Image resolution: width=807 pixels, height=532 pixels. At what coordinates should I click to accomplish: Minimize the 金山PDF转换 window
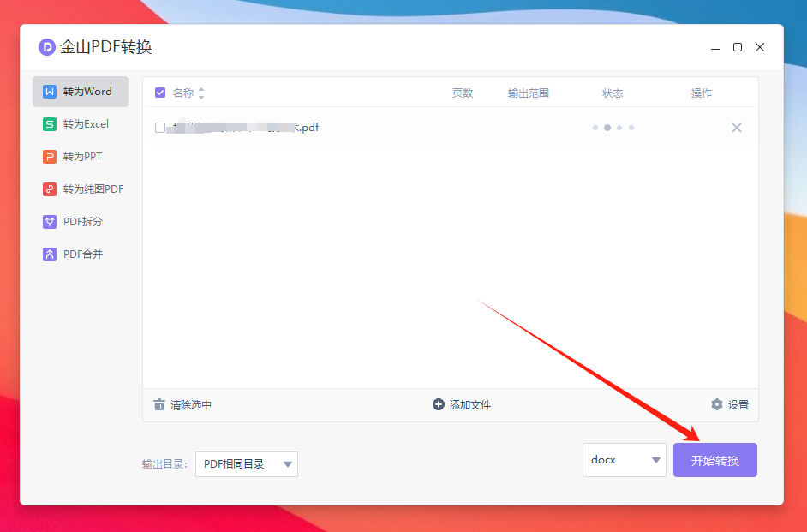[714, 47]
